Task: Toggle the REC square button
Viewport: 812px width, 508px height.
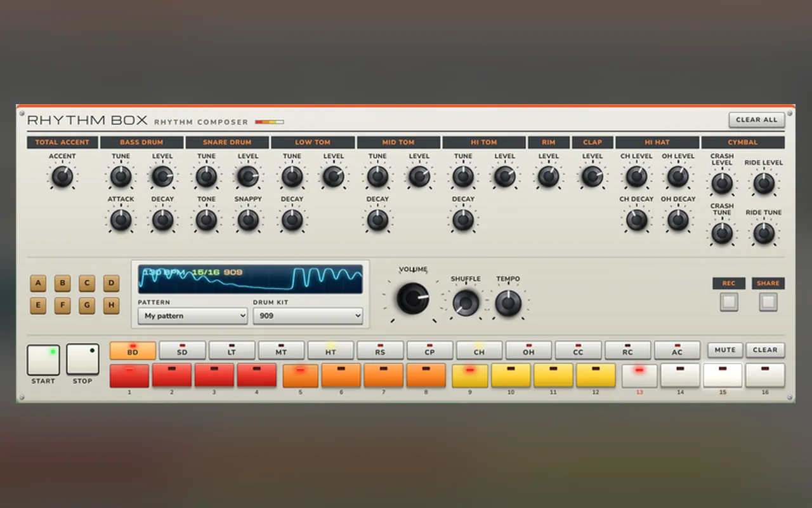Action: [x=729, y=302]
